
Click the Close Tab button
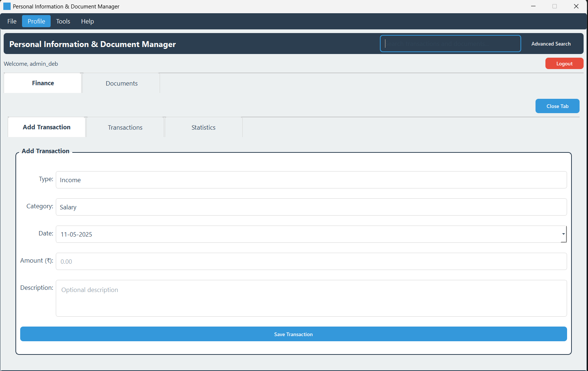(x=557, y=106)
